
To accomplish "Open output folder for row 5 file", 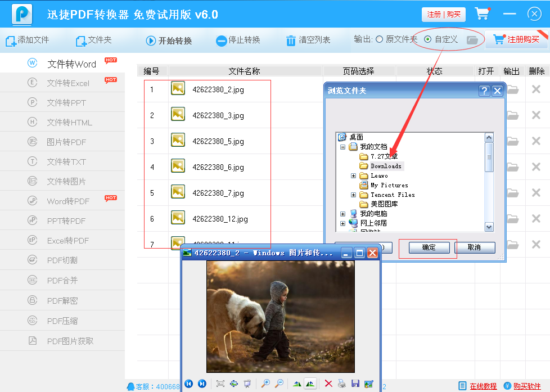I will 512,193.
